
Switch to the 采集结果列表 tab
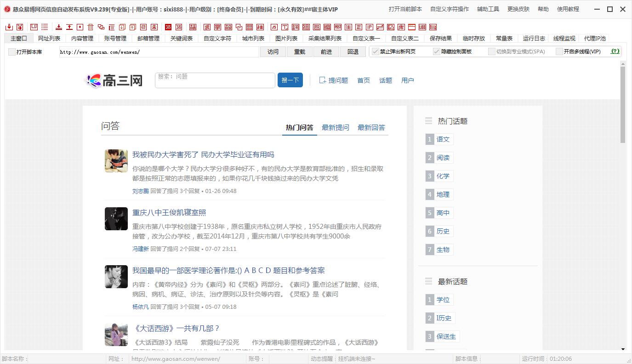point(325,39)
